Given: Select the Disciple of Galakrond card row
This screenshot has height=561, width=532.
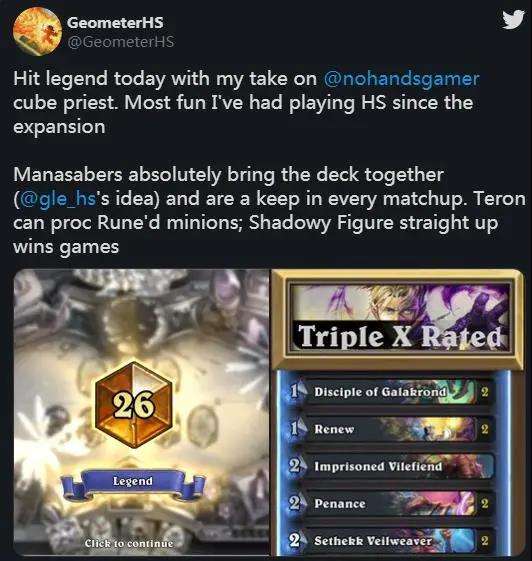Looking at the screenshot, I should tap(392, 392).
